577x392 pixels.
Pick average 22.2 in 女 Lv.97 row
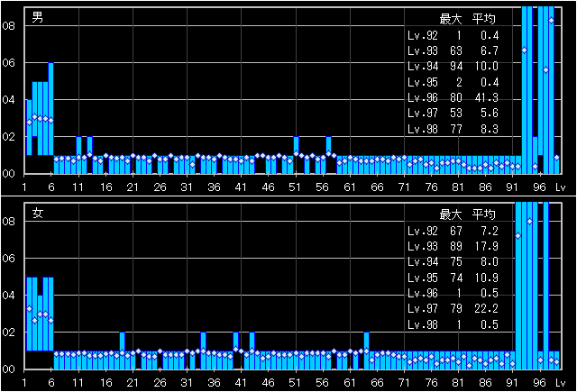[x=487, y=308]
